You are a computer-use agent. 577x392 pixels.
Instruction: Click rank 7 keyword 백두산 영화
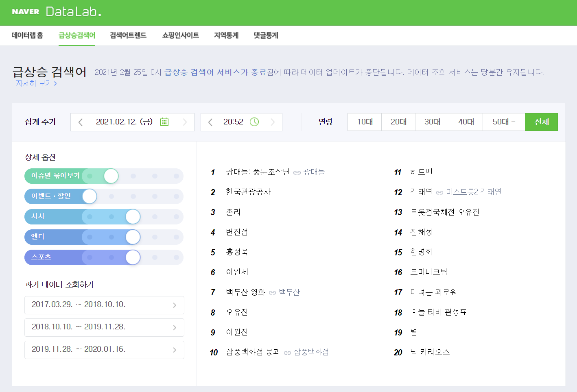click(x=246, y=292)
